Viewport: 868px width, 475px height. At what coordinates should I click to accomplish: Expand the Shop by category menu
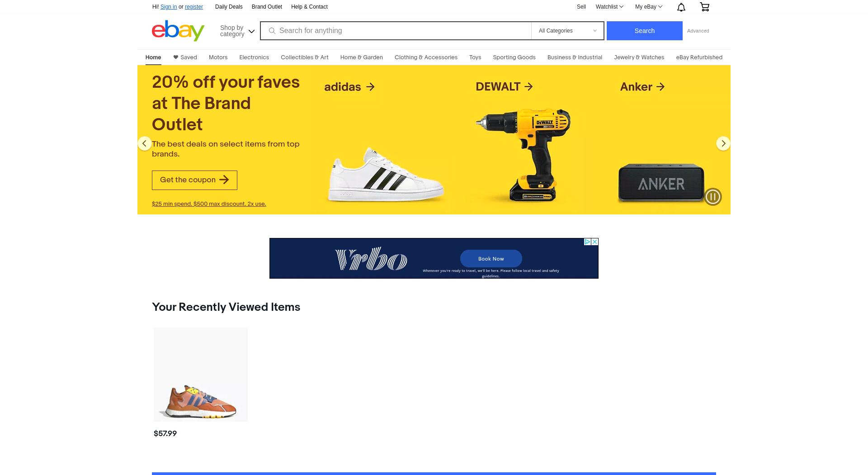(237, 31)
